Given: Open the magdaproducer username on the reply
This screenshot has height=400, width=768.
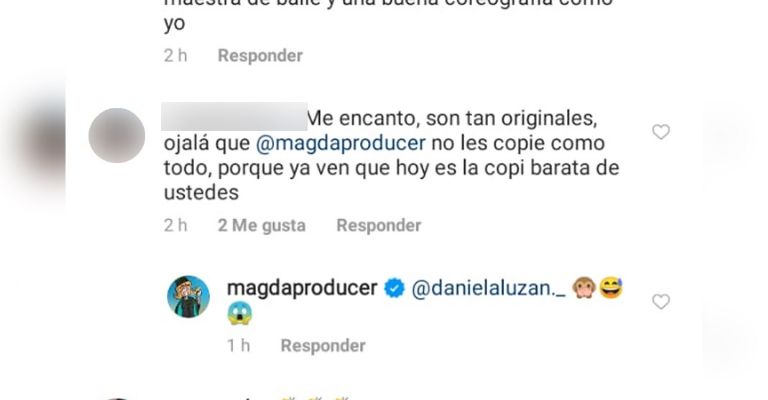Looking at the screenshot, I should click(302, 288).
